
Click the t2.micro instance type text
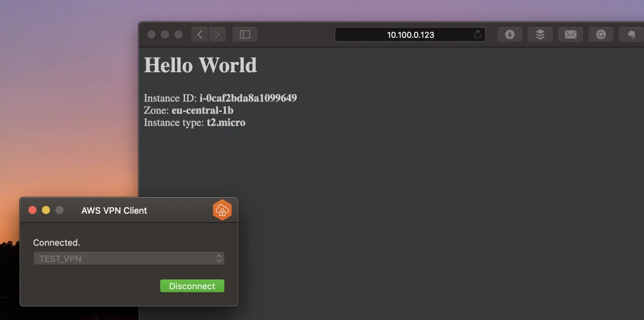226,123
